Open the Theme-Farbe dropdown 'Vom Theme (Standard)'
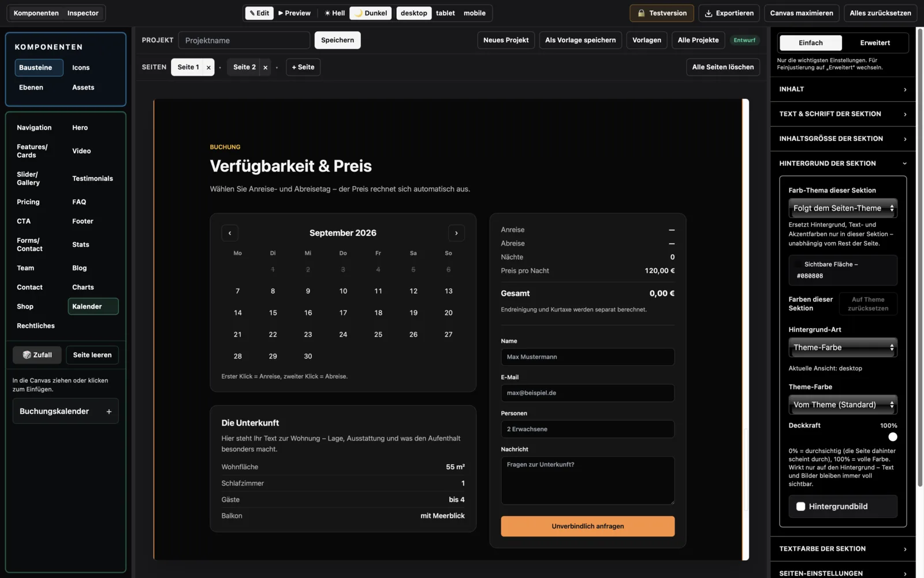Viewport: 924px width, 578px height. click(843, 405)
